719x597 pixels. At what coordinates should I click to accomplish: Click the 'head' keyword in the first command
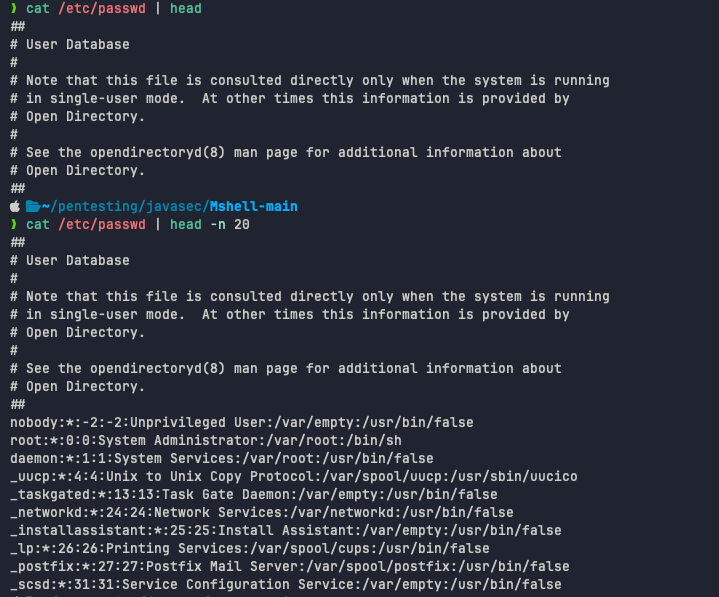click(x=186, y=8)
